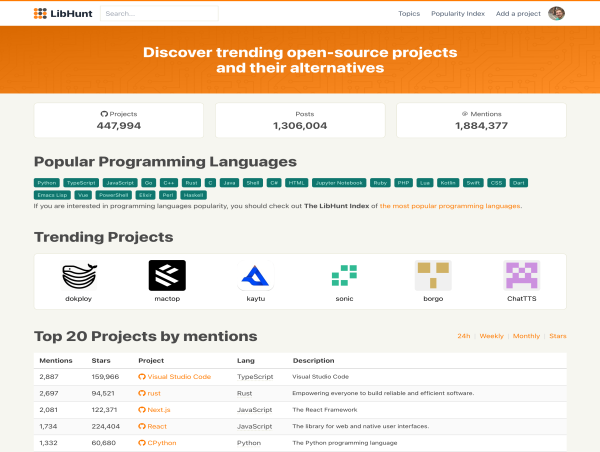The width and height of the screenshot is (600, 452).
Task: Select the HTML language tag
Action: point(297,183)
